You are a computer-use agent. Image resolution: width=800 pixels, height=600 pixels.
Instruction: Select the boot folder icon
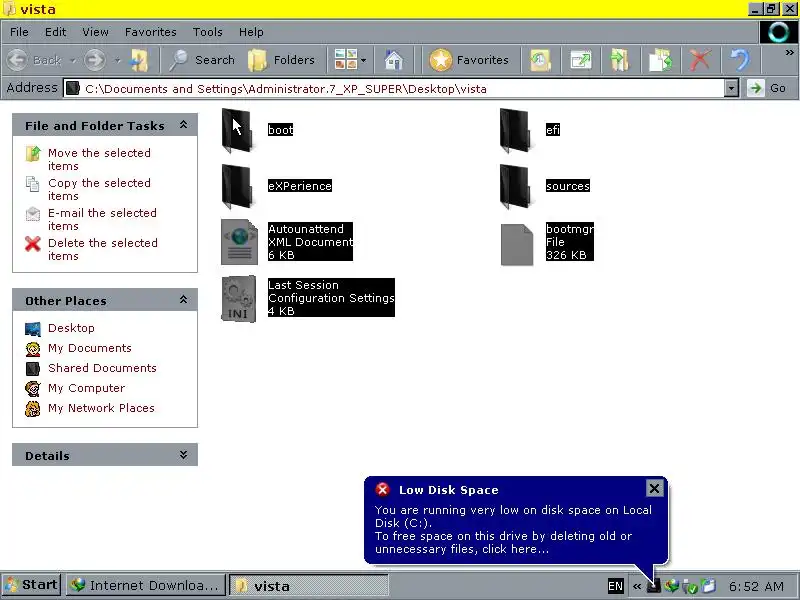238,130
